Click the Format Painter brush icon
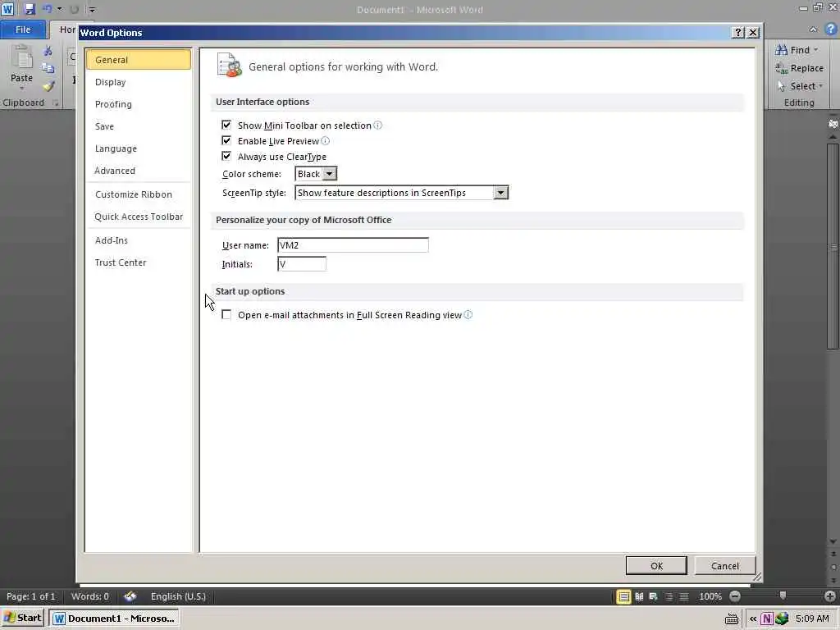The image size is (840, 630). pos(48,85)
